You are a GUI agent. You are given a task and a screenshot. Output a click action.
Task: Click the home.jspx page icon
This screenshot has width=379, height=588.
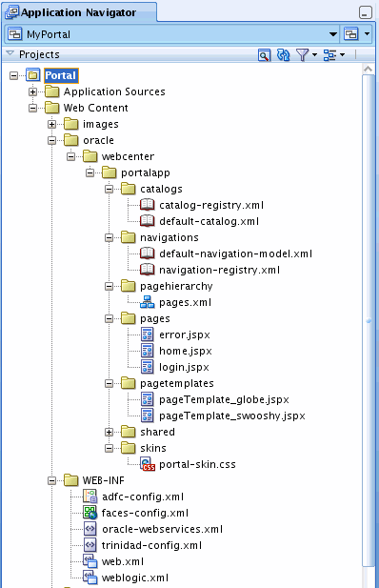[x=147, y=351]
